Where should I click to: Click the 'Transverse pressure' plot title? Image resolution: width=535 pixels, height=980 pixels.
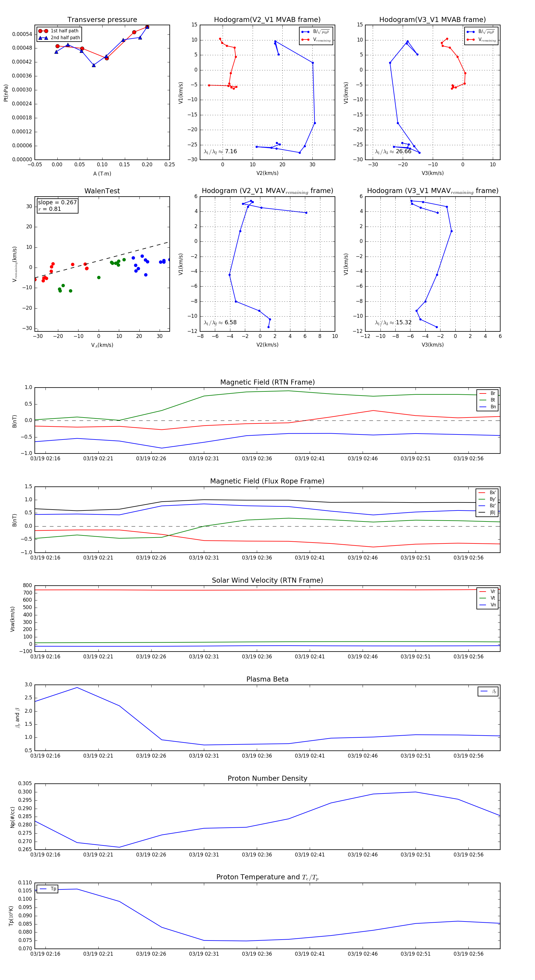[102, 20]
